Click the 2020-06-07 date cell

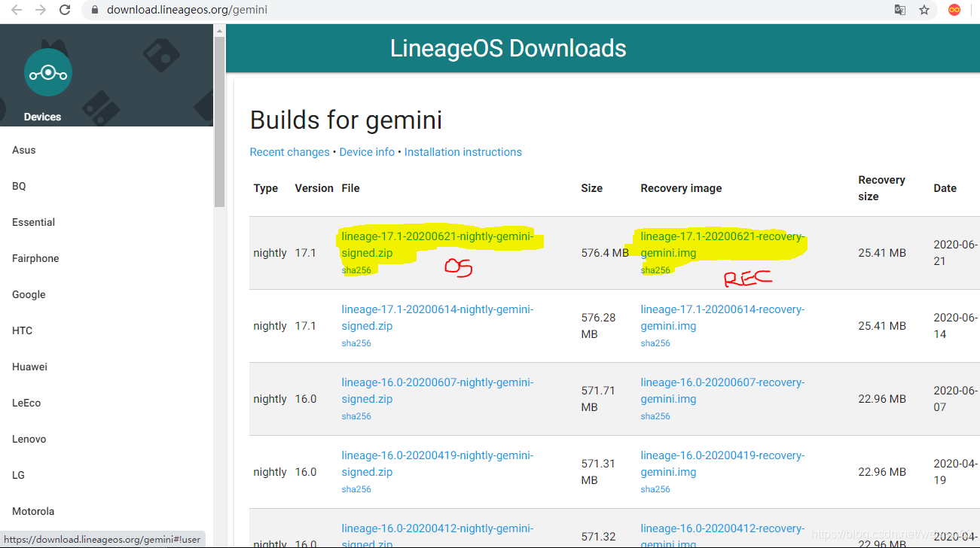pyautogui.click(x=956, y=399)
